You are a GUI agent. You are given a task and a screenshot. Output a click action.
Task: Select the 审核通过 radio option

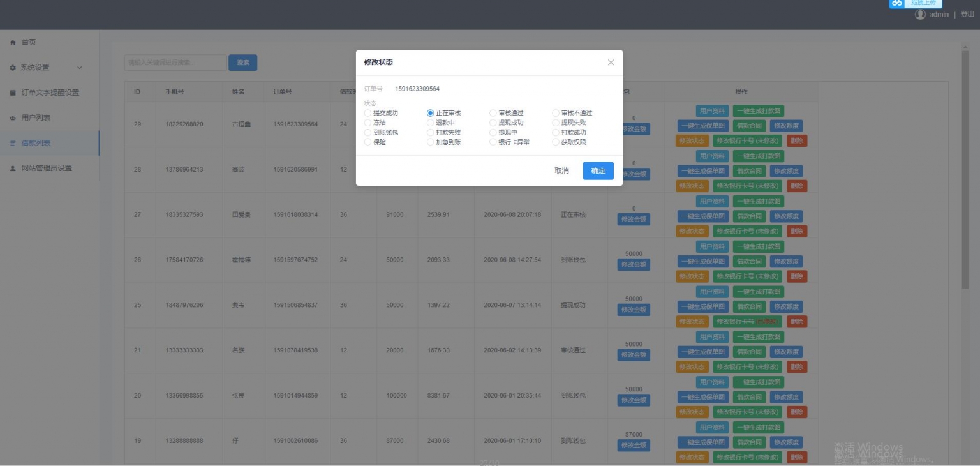pos(493,113)
